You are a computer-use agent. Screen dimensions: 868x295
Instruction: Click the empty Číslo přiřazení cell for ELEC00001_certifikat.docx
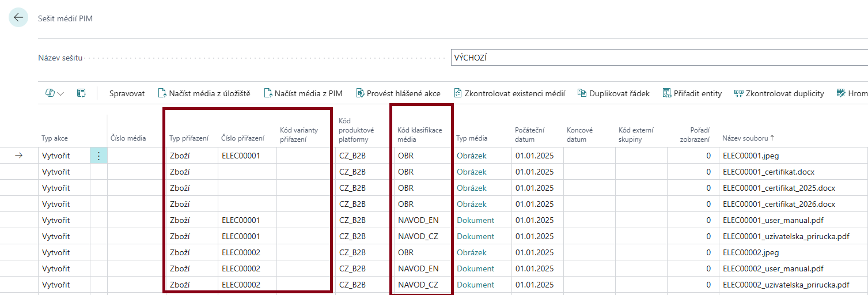[x=247, y=172]
